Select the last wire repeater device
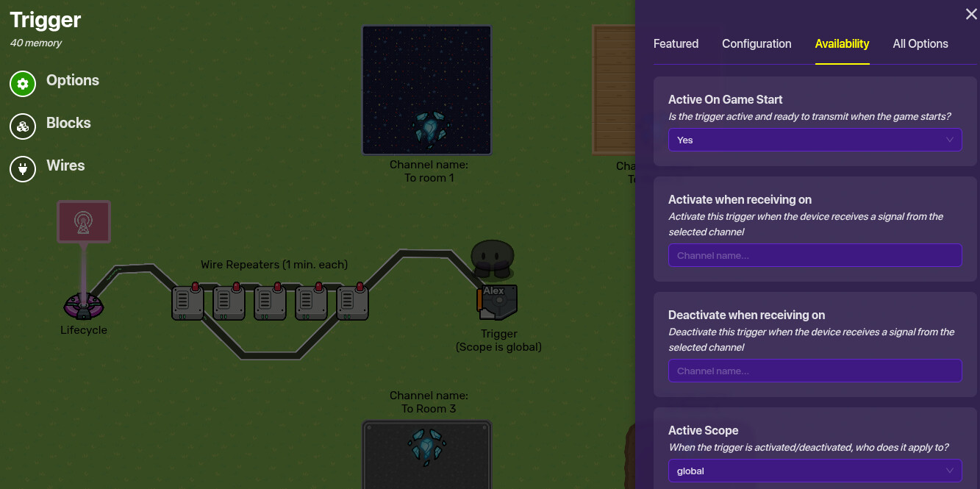This screenshot has width=980, height=489. tap(352, 302)
